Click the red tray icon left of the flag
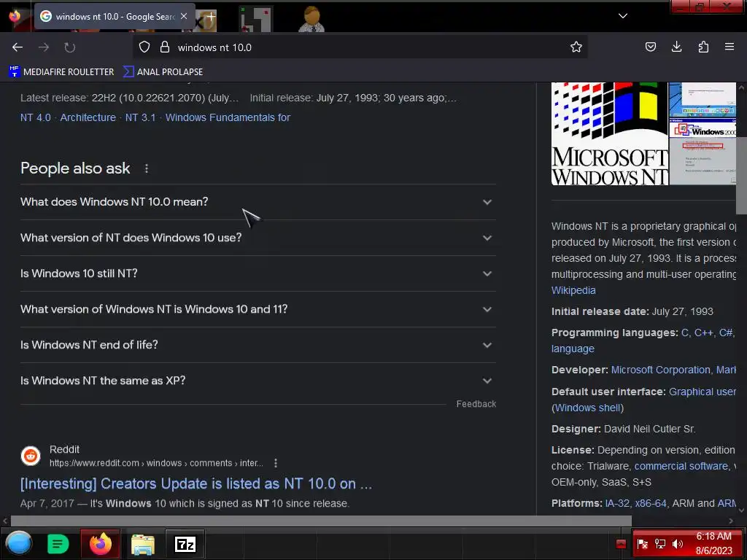 (x=621, y=544)
